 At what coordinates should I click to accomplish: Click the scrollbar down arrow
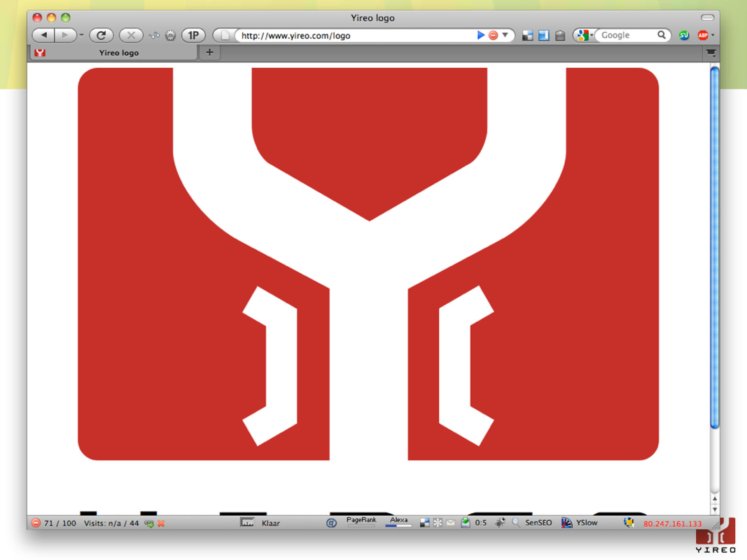tap(715, 509)
